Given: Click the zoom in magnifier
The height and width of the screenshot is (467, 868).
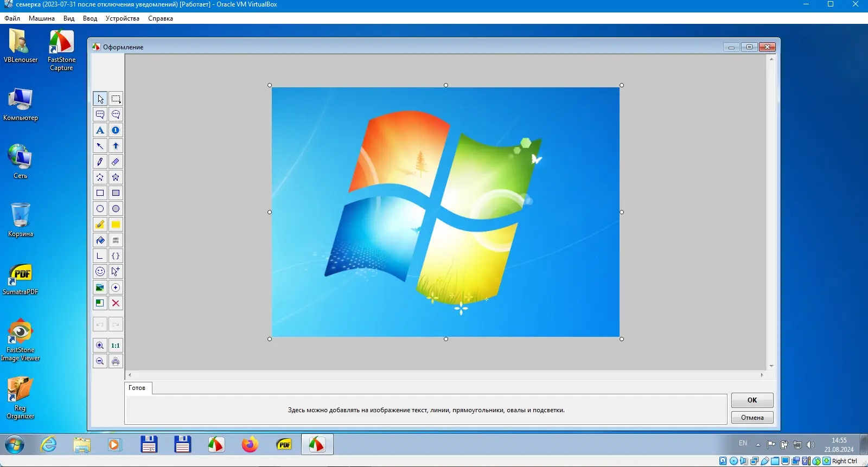Looking at the screenshot, I should point(100,346).
